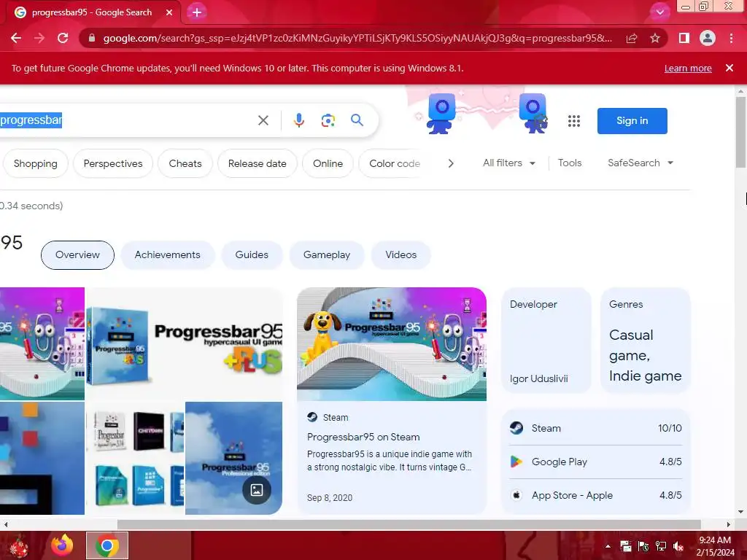
Task: Switch to the Videos tab
Action: click(x=400, y=254)
